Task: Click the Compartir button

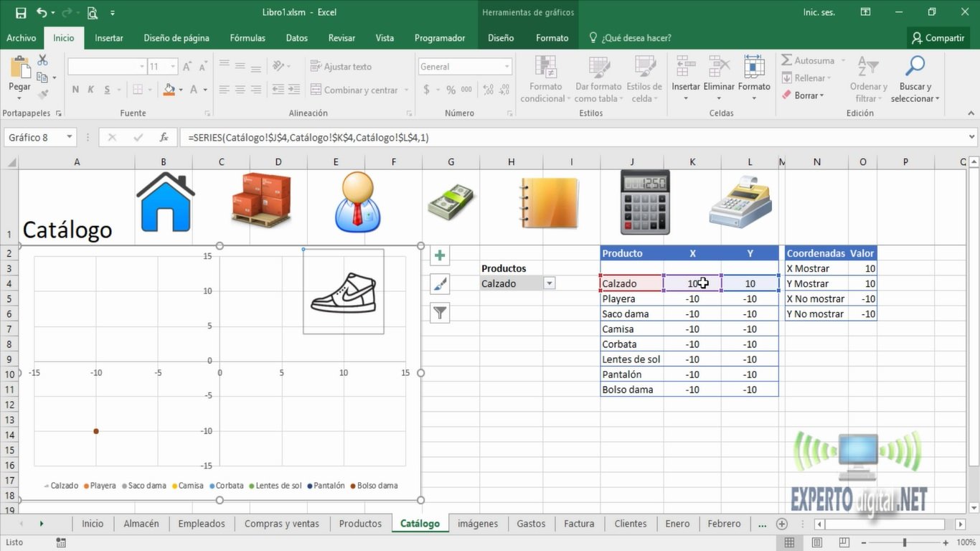Action: [x=938, y=37]
